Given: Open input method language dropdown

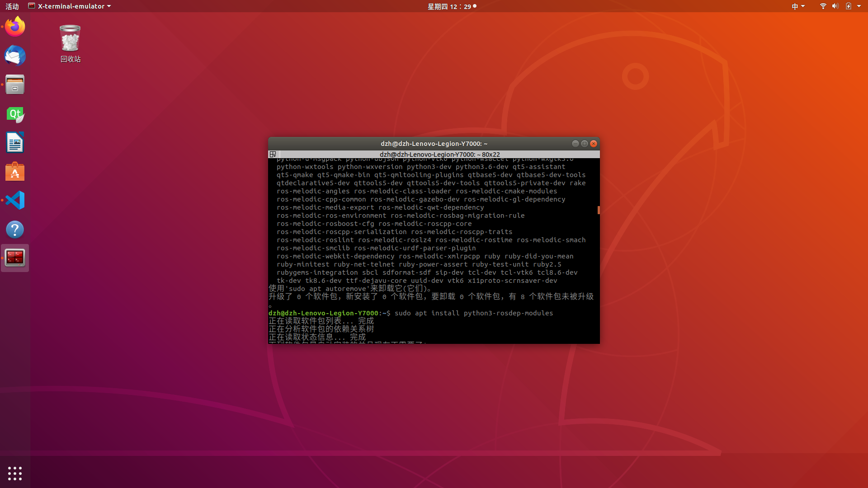Looking at the screenshot, I should (798, 6).
